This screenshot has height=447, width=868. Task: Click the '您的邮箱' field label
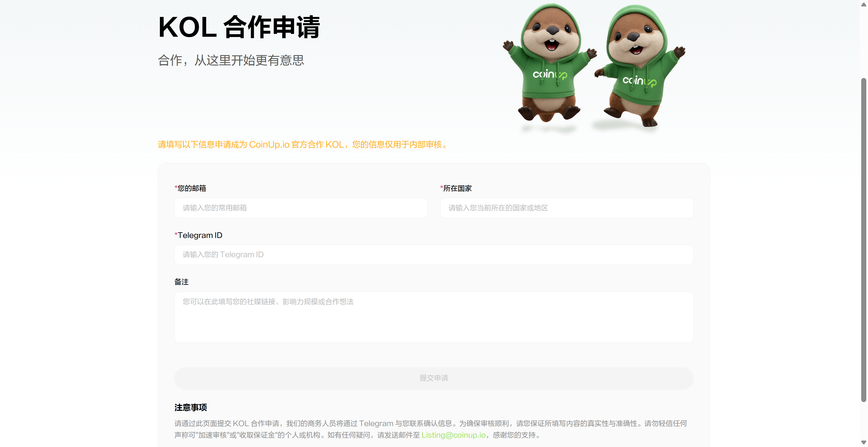(190, 188)
